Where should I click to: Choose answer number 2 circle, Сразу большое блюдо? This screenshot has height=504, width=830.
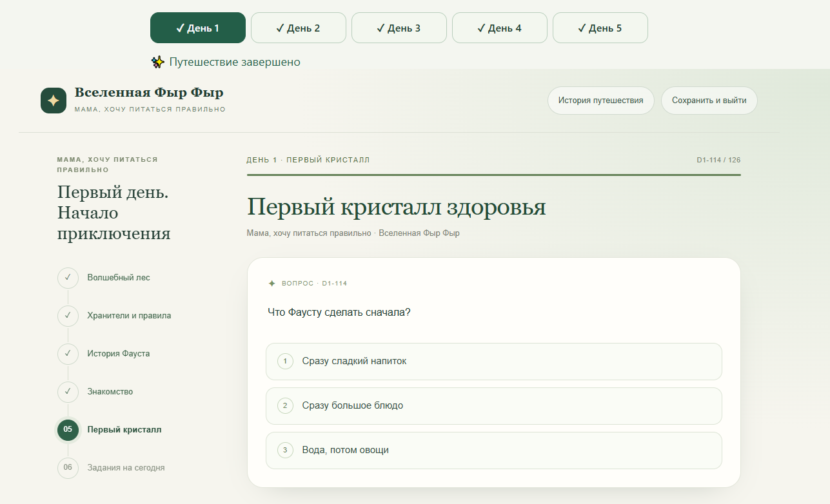coord(285,406)
